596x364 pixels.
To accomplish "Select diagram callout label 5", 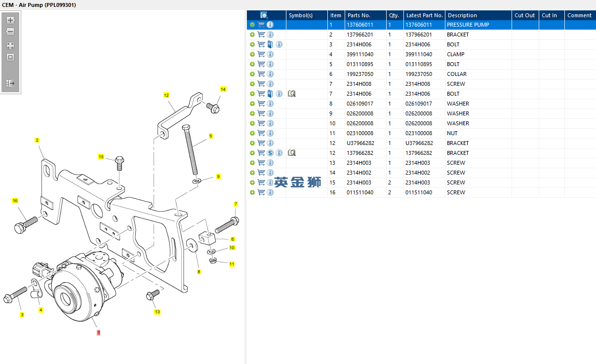I will point(211,136).
